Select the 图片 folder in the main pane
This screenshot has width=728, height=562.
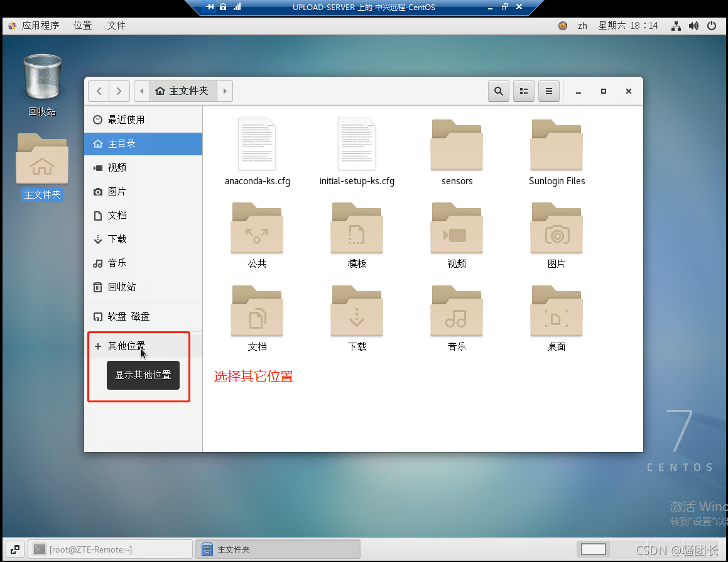tap(557, 228)
